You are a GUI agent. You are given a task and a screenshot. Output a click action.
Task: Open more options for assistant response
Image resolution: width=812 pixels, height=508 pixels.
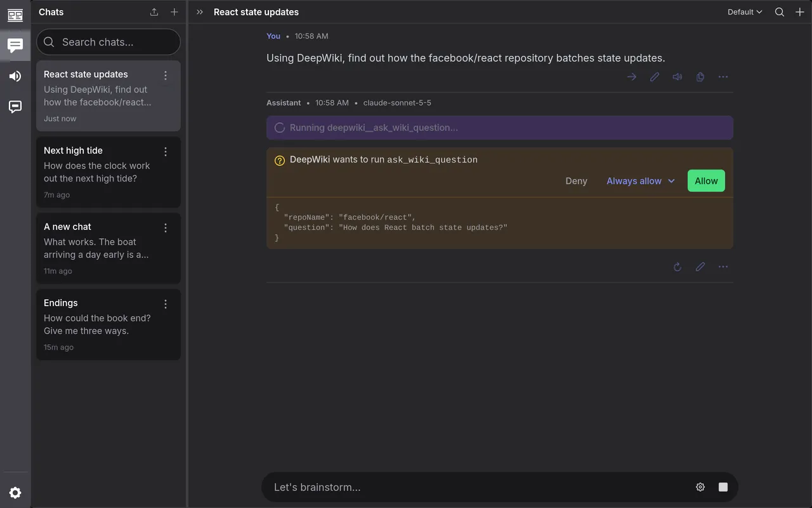pos(723,267)
